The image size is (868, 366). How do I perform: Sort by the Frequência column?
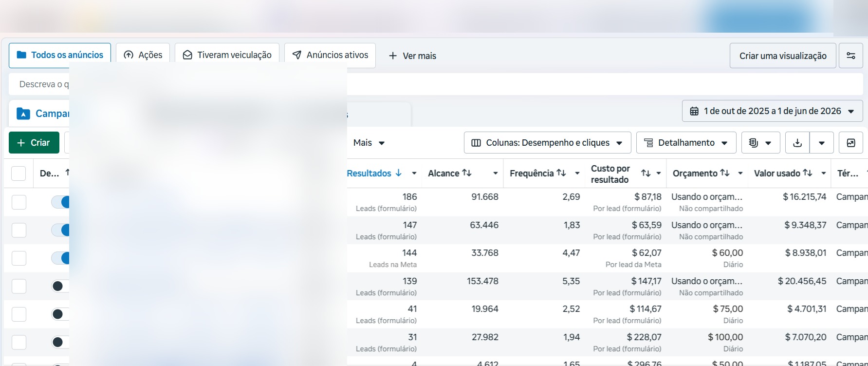pos(537,173)
